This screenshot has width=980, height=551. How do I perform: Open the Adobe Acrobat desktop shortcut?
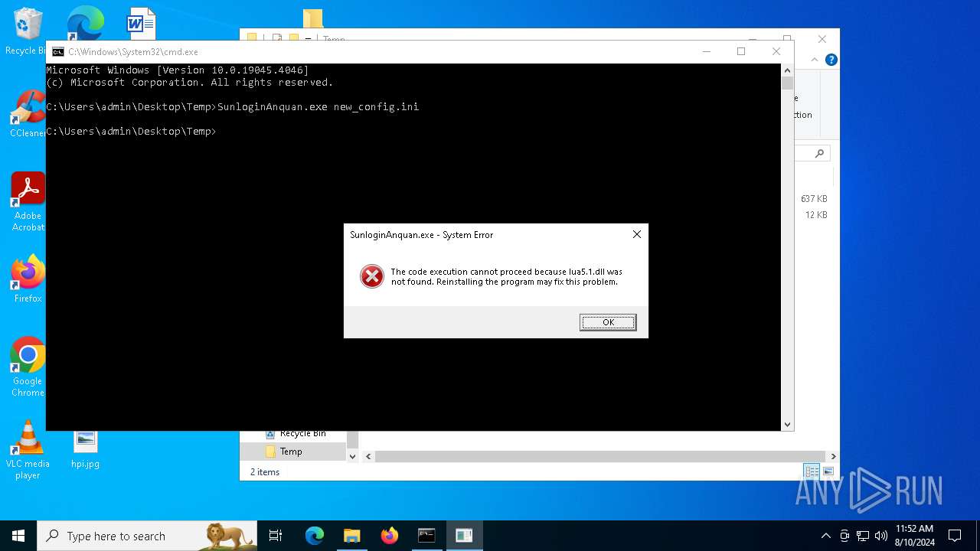coord(28,202)
